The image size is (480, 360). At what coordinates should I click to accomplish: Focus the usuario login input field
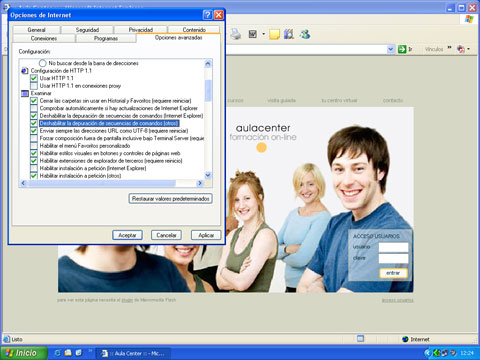pyautogui.click(x=393, y=247)
